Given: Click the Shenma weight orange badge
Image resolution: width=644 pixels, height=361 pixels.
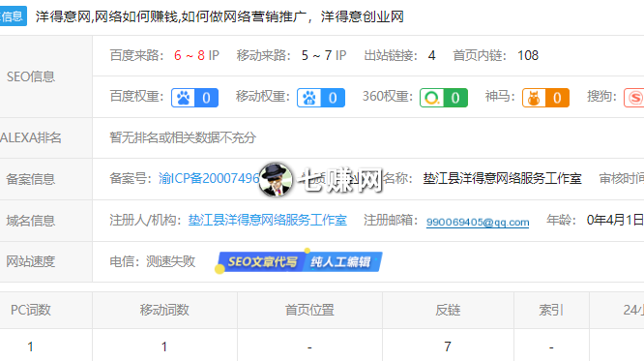Looking at the screenshot, I should point(545,98).
